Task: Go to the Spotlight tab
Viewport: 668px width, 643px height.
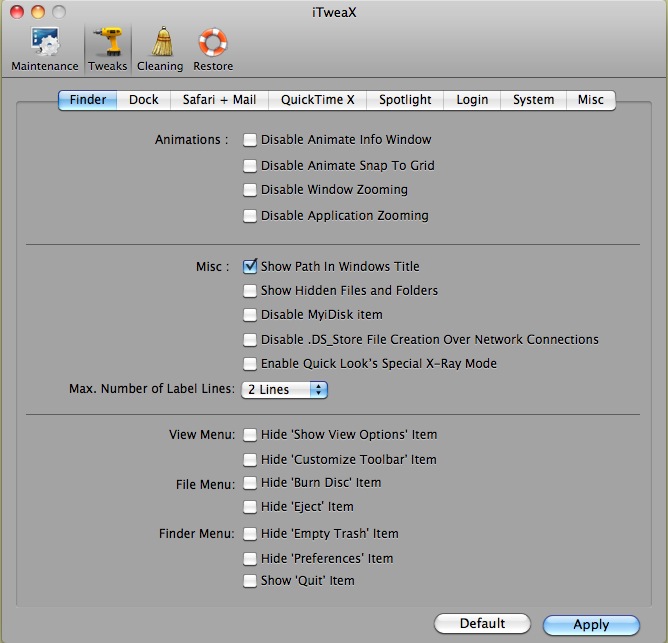Action: coord(405,100)
